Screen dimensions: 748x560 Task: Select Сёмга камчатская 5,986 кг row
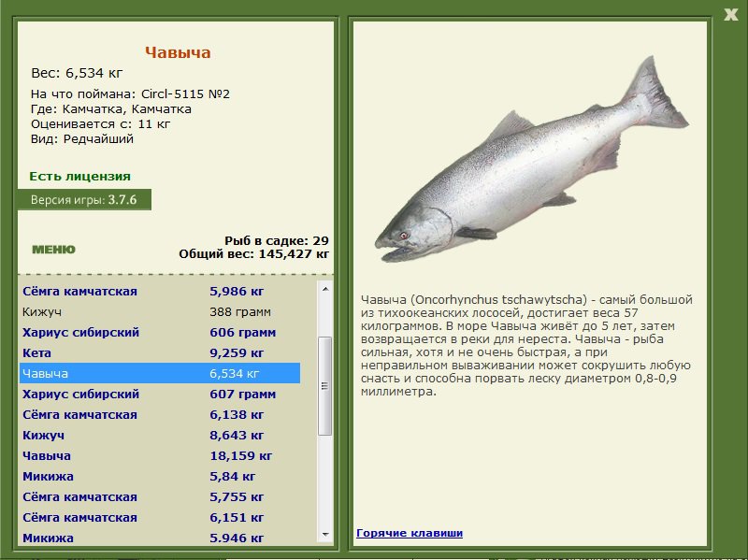(x=160, y=291)
